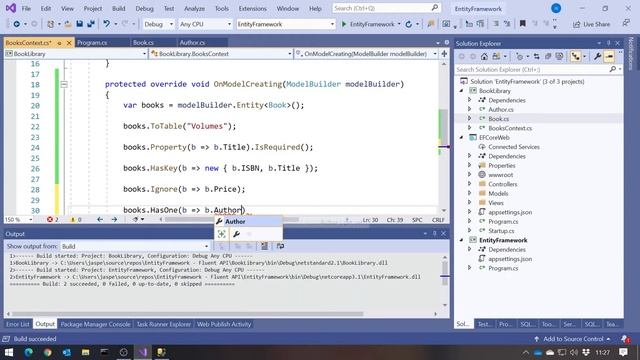Open the feedback icon at top right
The height and width of the screenshot is (360, 640).
tap(626, 24)
